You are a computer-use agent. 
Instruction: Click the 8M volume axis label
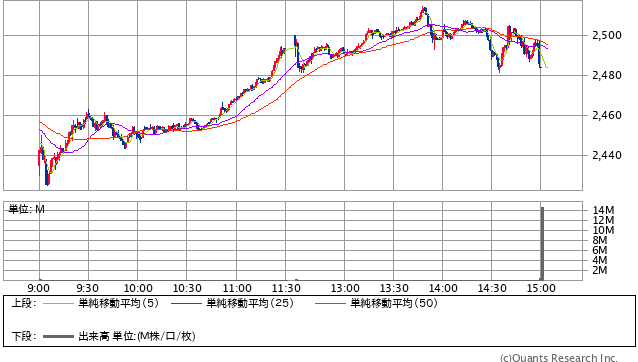600,240
